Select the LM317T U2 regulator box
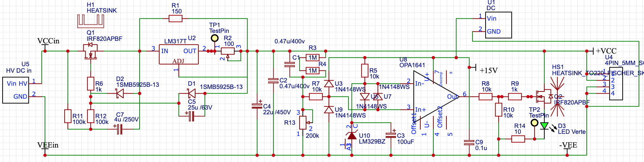This screenshot has width=644, height=162. point(179,54)
